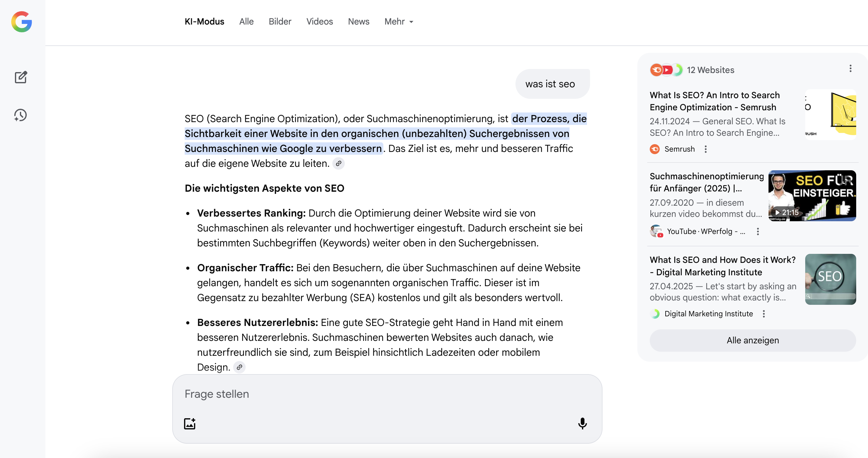Open Digital Marketing Institute SEO article link
The image size is (868, 458).
coord(723,266)
